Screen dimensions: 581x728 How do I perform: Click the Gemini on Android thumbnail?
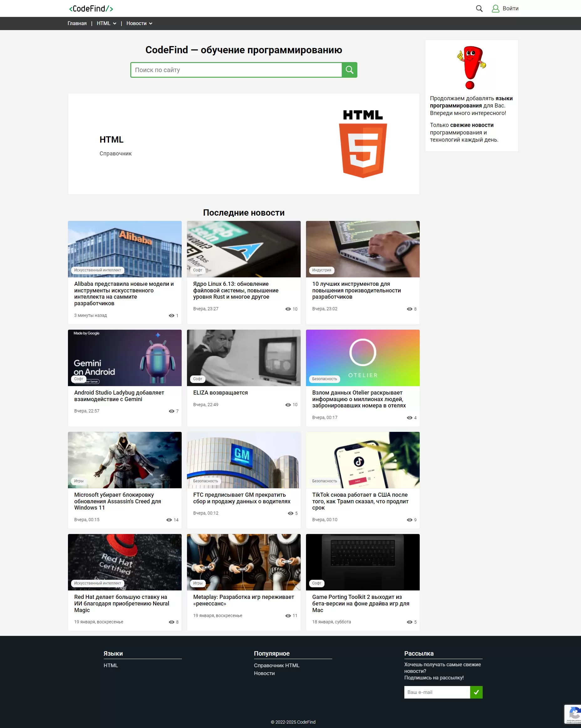point(125,358)
